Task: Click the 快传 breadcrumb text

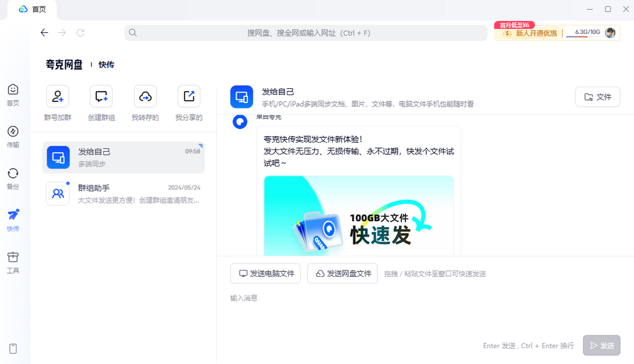Action: [x=106, y=64]
